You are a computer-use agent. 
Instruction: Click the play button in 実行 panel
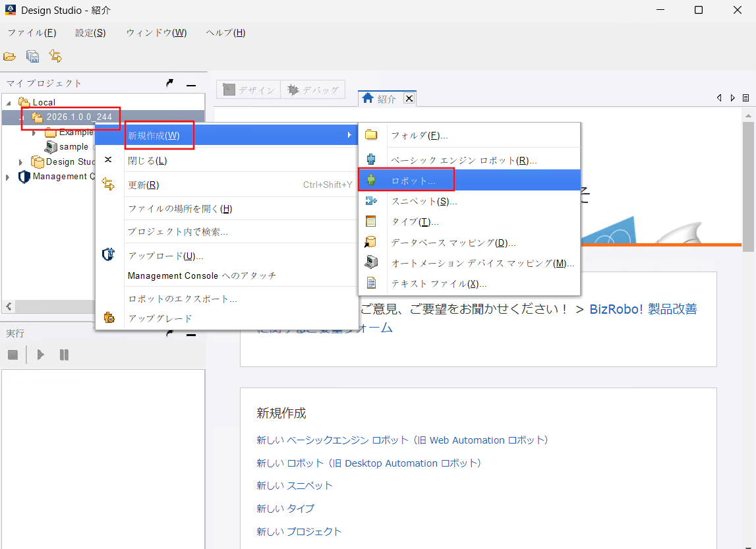[40, 355]
